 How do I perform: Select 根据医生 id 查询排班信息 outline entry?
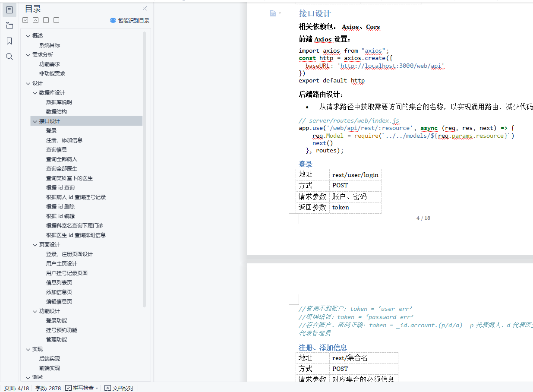76,235
